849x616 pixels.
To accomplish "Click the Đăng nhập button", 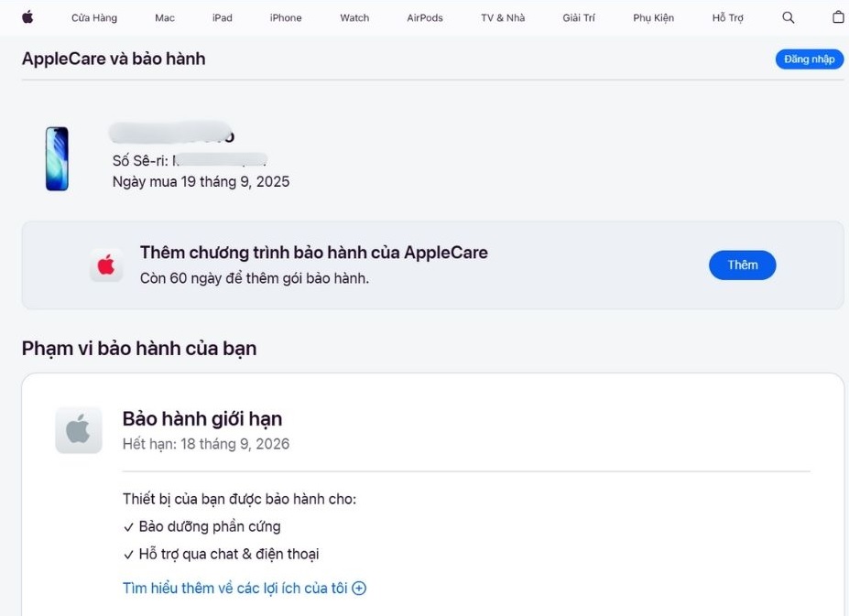I will click(x=808, y=59).
